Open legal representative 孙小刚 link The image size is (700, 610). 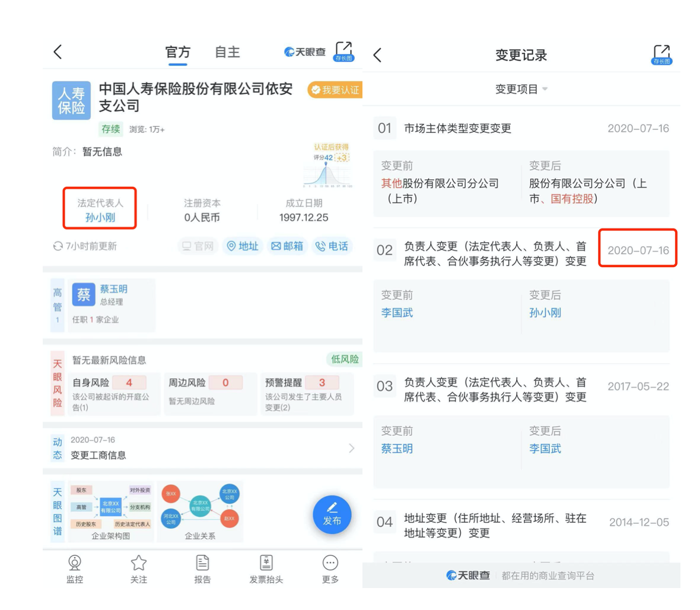(100, 217)
